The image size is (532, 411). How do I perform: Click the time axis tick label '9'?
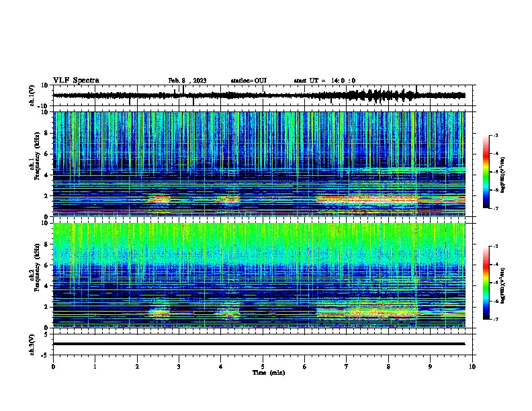(x=430, y=367)
